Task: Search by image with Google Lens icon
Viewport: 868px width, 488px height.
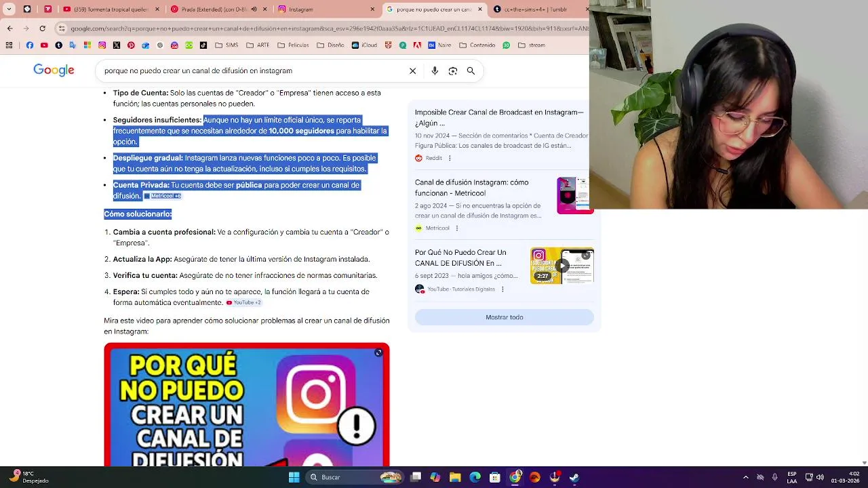Action: point(453,70)
